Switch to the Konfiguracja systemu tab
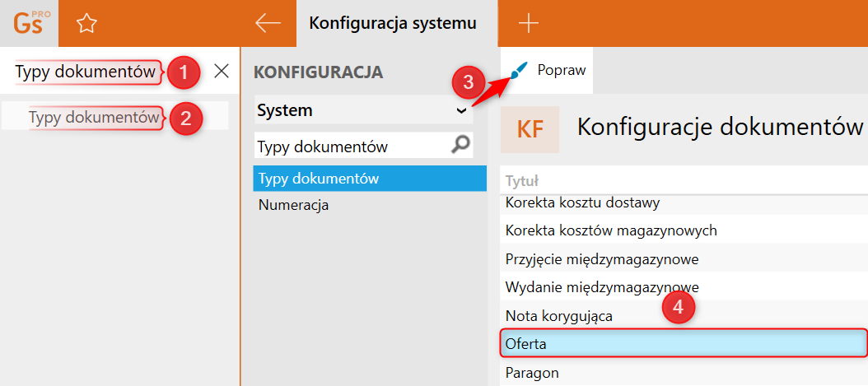 [x=393, y=23]
